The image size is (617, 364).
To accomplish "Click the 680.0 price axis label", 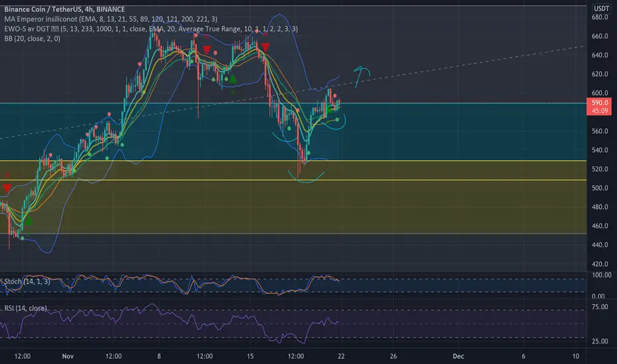I will tap(600, 17).
